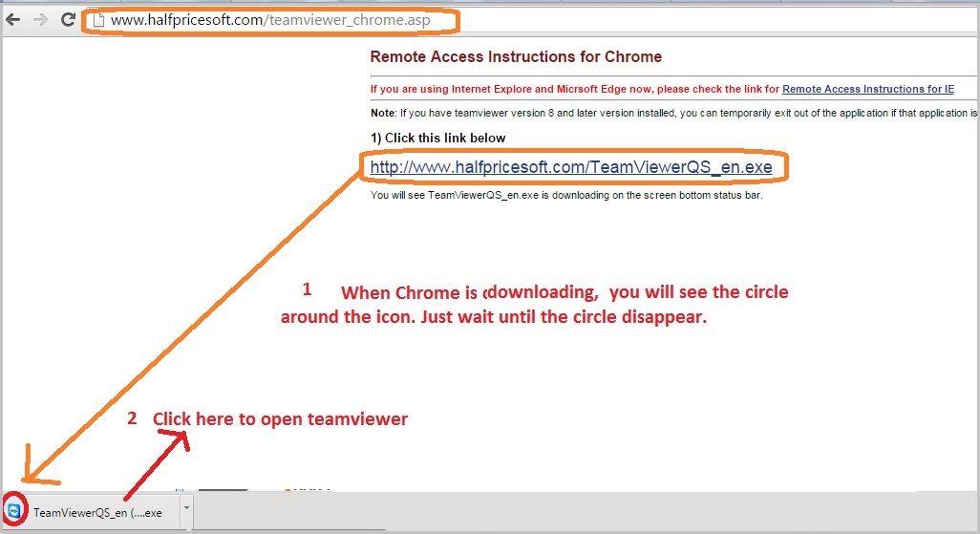Click the TeamViewer icon in the download bar
Image resolution: width=980 pixels, height=534 pixels.
13,511
